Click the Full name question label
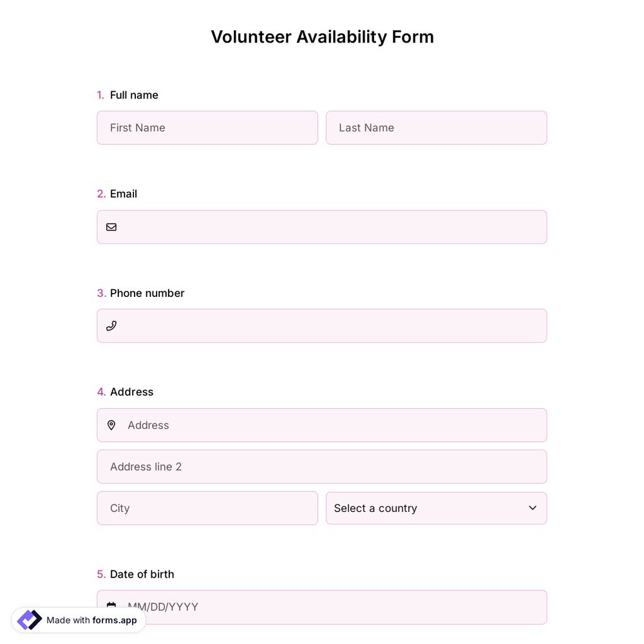The height and width of the screenshot is (644, 644). pyautogui.click(x=134, y=95)
